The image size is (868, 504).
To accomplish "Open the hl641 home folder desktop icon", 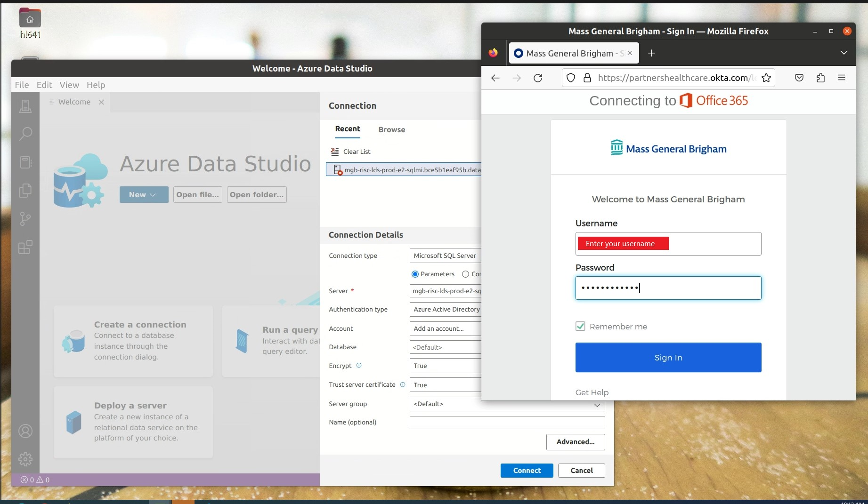I will [x=30, y=23].
